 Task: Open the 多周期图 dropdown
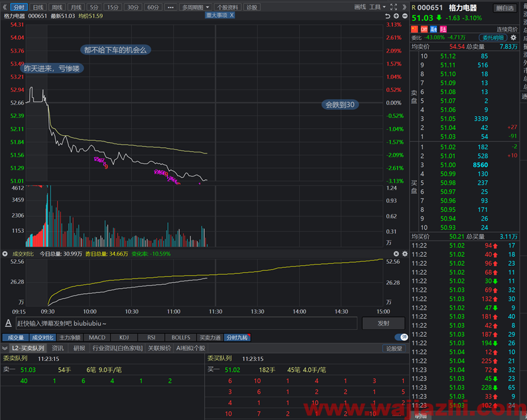[x=195, y=7]
